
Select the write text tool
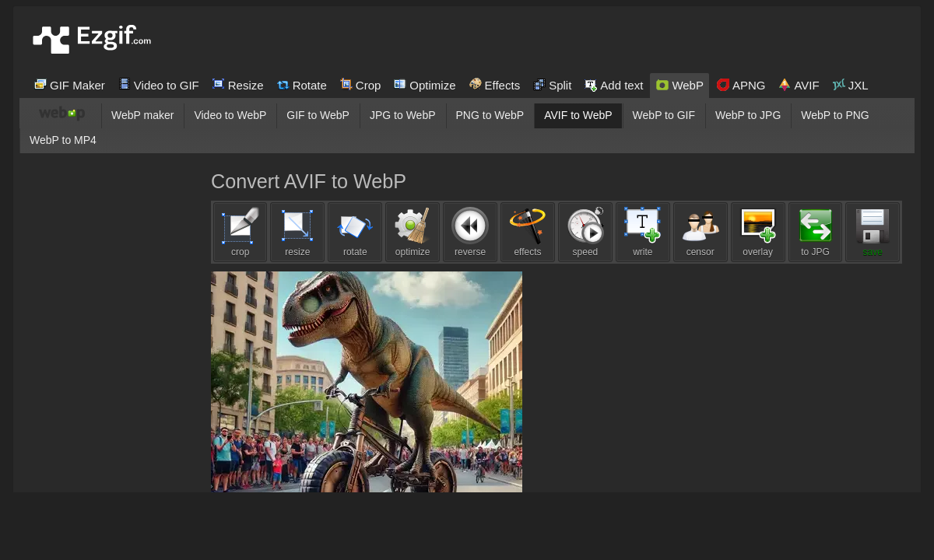click(x=642, y=232)
